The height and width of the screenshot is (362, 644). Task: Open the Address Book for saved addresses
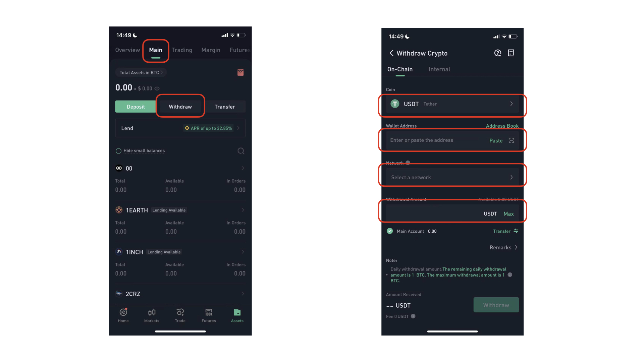(x=502, y=126)
